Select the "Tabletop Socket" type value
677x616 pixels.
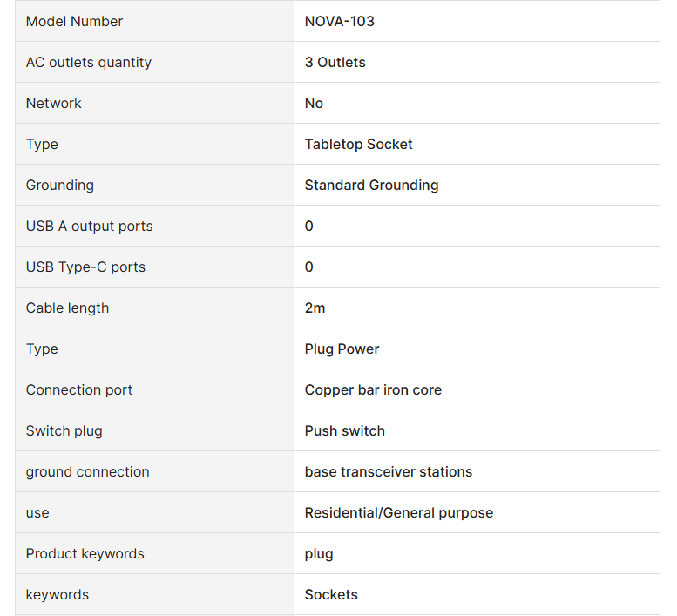point(359,144)
